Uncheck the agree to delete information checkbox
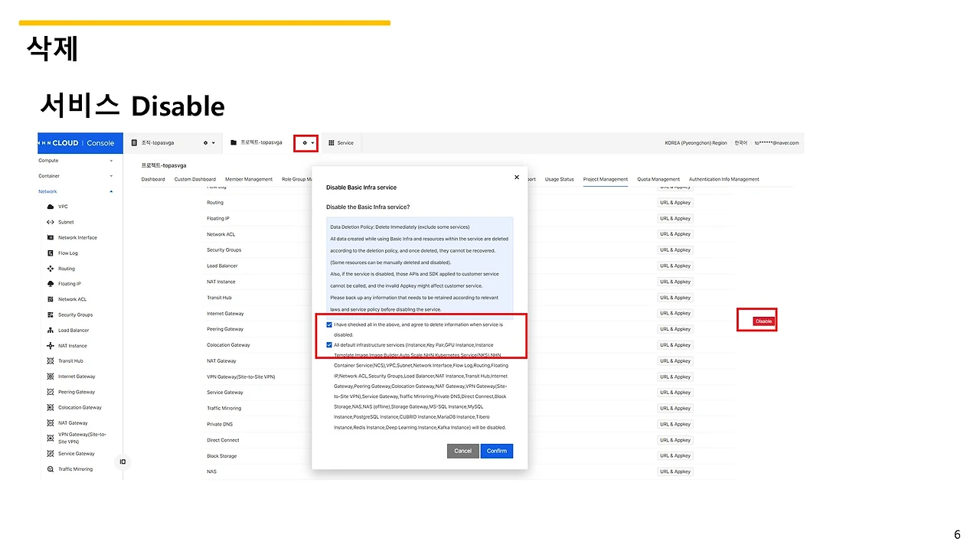 click(x=329, y=324)
